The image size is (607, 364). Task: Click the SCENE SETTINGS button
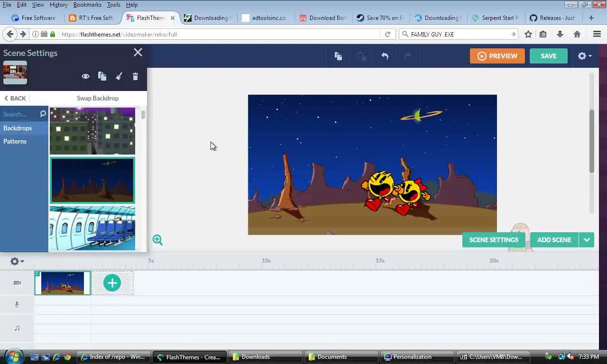(x=494, y=240)
